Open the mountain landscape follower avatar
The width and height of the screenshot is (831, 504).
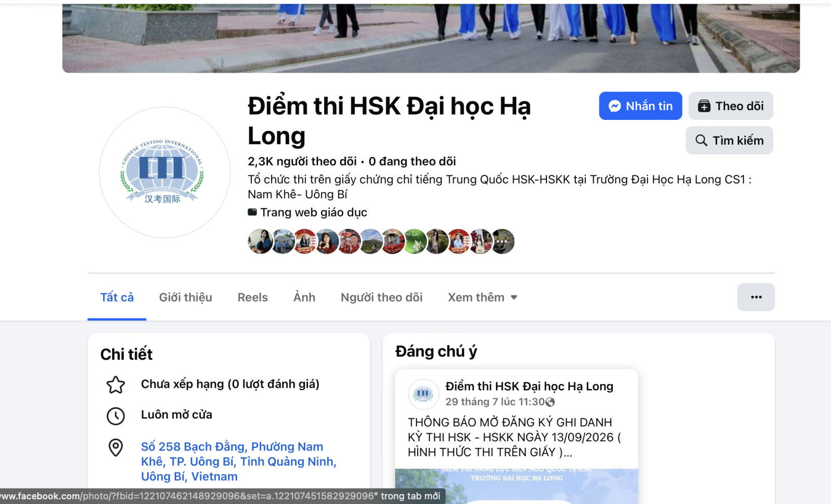tap(371, 241)
